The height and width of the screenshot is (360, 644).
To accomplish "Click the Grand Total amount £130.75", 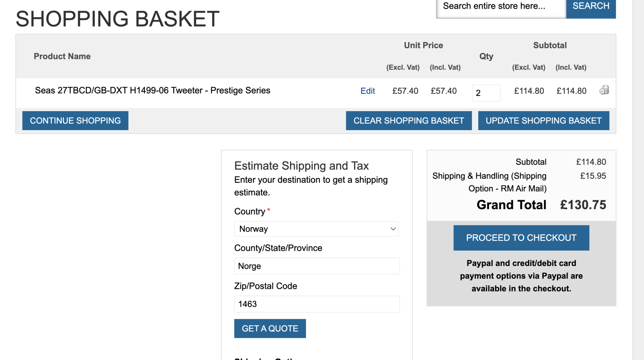I will [583, 205].
